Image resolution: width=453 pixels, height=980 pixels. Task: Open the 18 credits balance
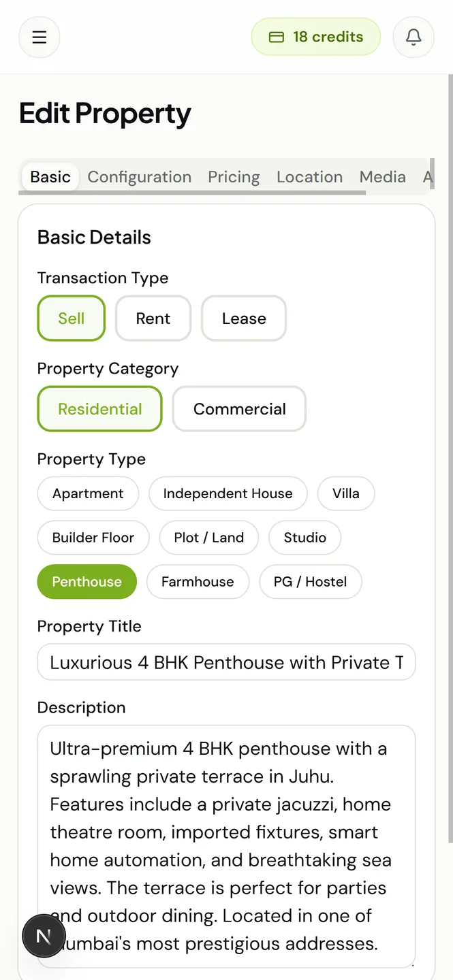pyautogui.click(x=316, y=37)
